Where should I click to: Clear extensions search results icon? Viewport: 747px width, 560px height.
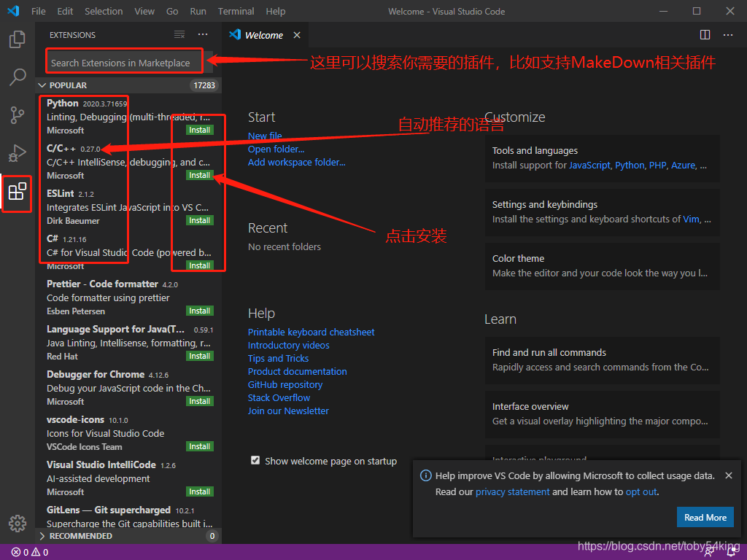(x=179, y=35)
